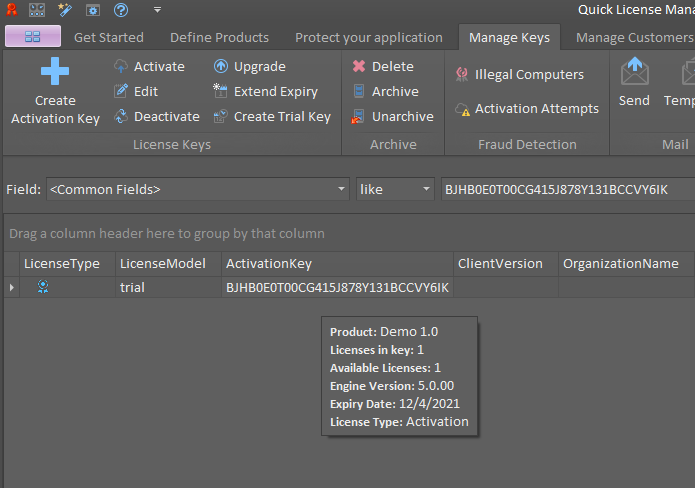695x488 pixels.
Task: Click the Create Activation Key plus icon
Action: pyautogui.click(x=55, y=71)
